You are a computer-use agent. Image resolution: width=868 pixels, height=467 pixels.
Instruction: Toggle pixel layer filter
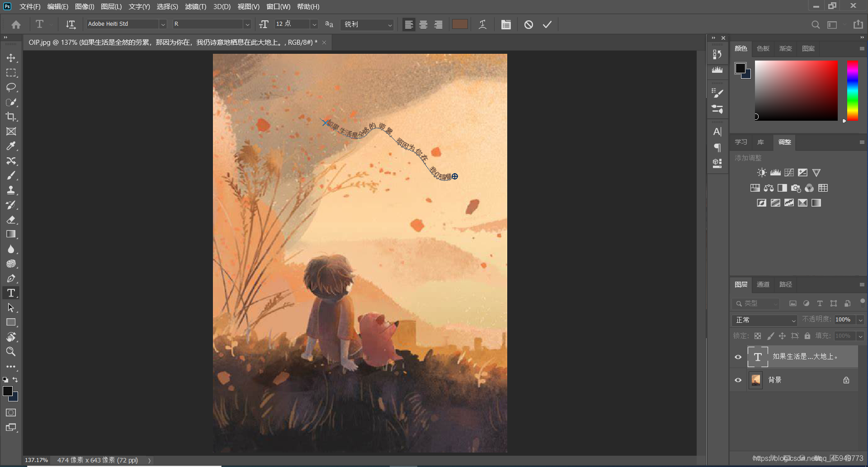(793, 303)
